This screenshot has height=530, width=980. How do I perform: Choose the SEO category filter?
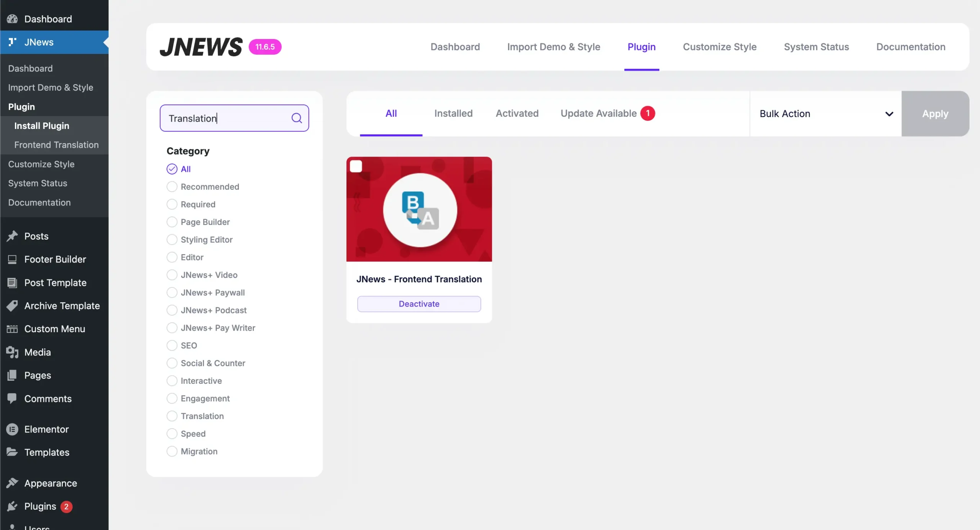tap(172, 346)
